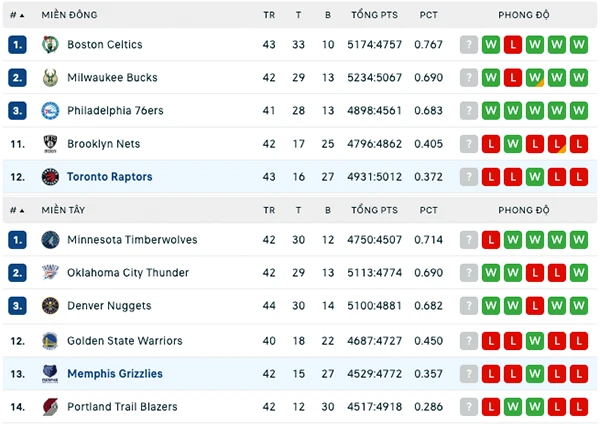Click Portland Trail Blazers first green W badge

[x=513, y=407]
